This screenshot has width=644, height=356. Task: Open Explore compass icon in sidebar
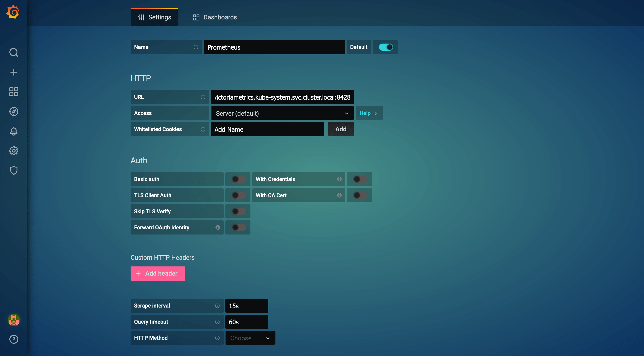click(14, 111)
